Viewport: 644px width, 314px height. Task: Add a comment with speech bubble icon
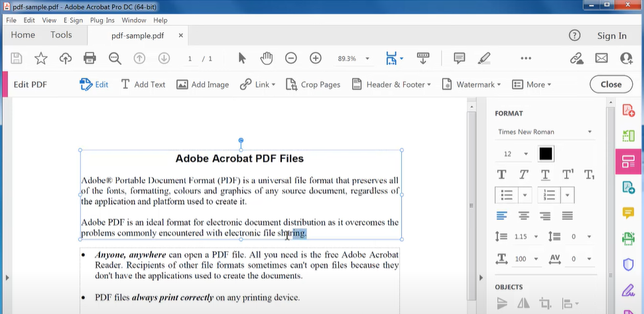coord(459,58)
